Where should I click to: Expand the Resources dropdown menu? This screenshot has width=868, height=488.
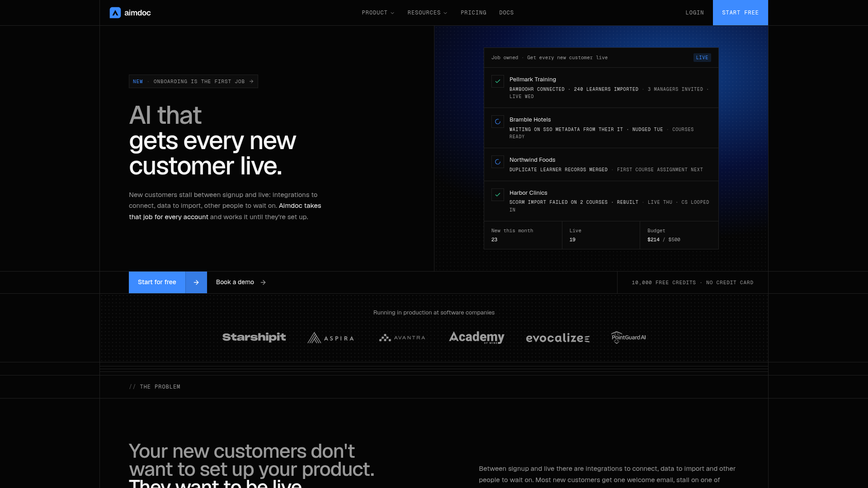point(427,13)
